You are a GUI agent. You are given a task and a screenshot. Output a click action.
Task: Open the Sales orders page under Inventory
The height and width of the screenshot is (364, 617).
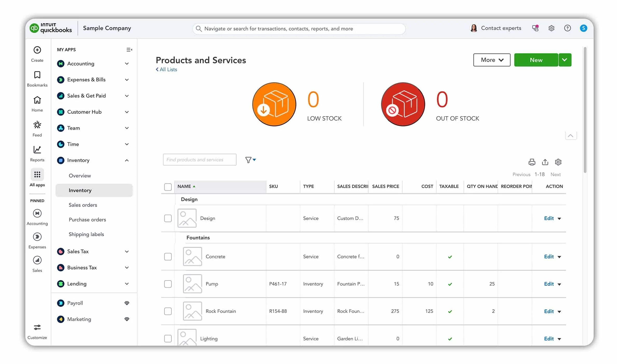pos(82,205)
